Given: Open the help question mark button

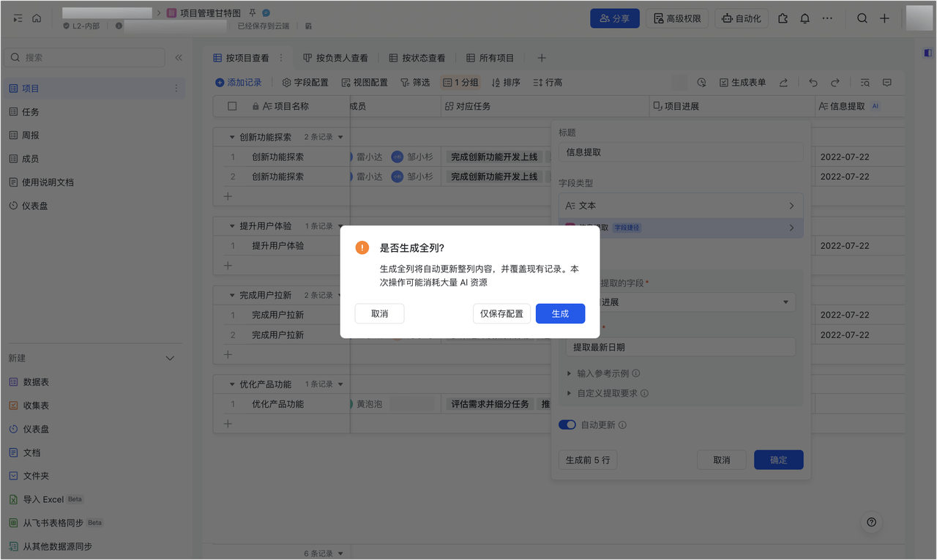Looking at the screenshot, I should click(x=871, y=522).
